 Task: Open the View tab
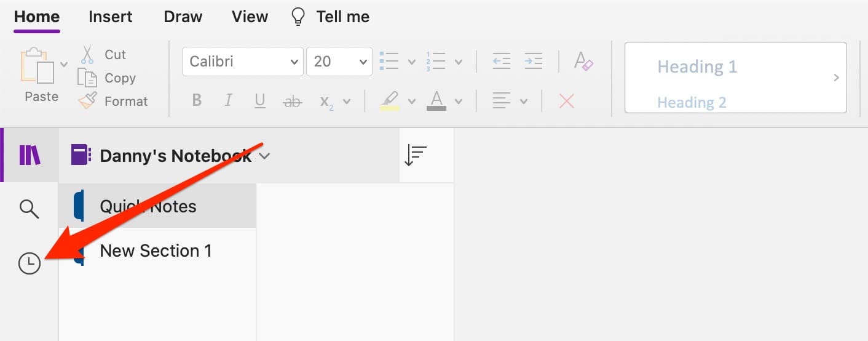(250, 17)
